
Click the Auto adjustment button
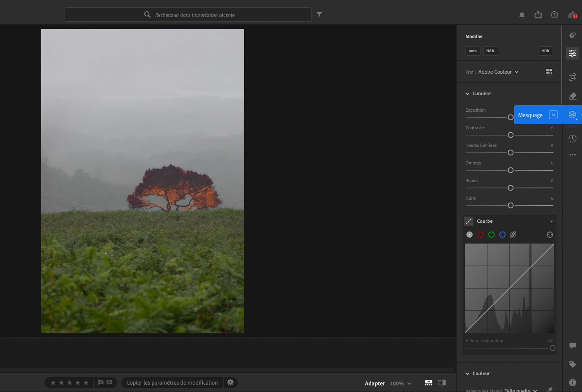(473, 51)
